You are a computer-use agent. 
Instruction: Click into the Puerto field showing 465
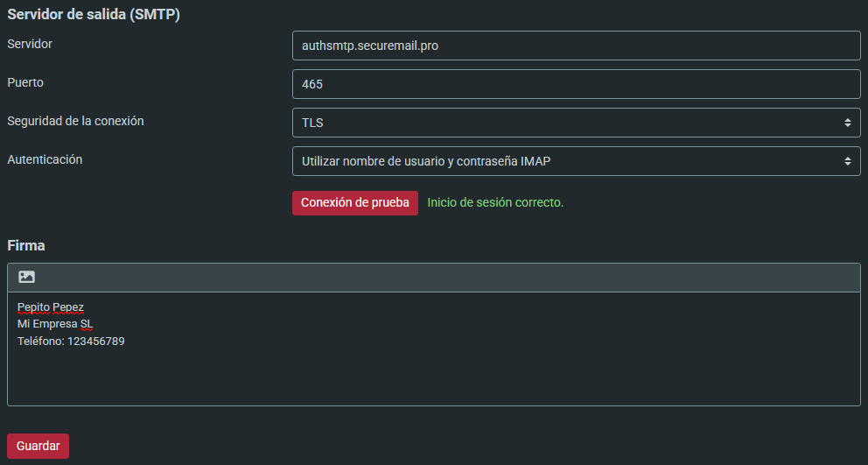[576, 84]
